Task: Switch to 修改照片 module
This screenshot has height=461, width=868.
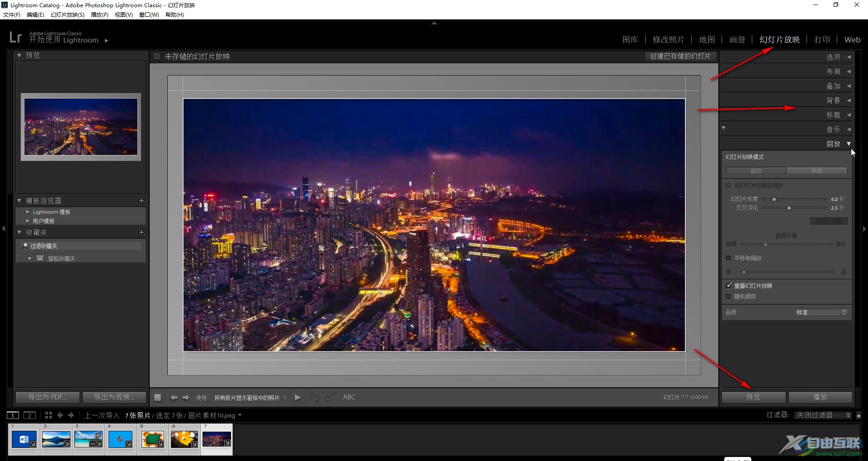Action: pyautogui.click(x=669, y=40)
